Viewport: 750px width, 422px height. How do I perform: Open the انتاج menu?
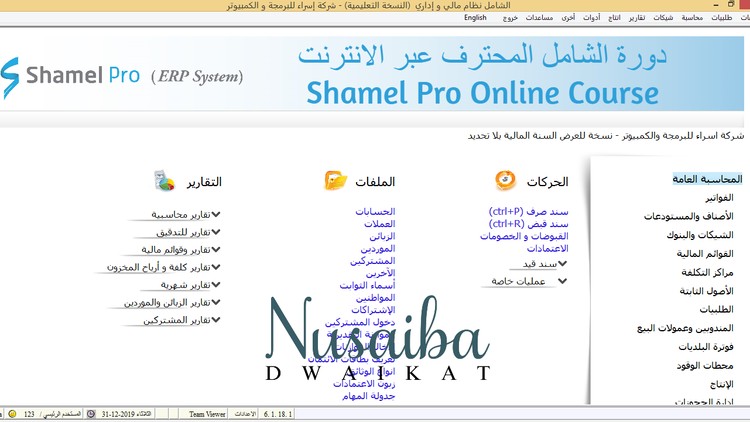(614, 18)
